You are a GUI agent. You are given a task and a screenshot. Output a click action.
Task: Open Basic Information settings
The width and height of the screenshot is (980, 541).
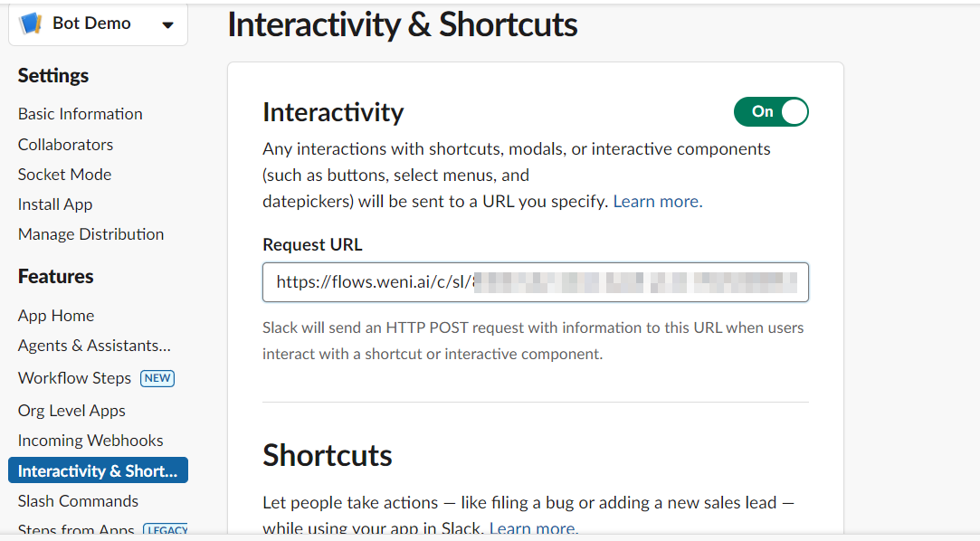(x=80, y=113)
